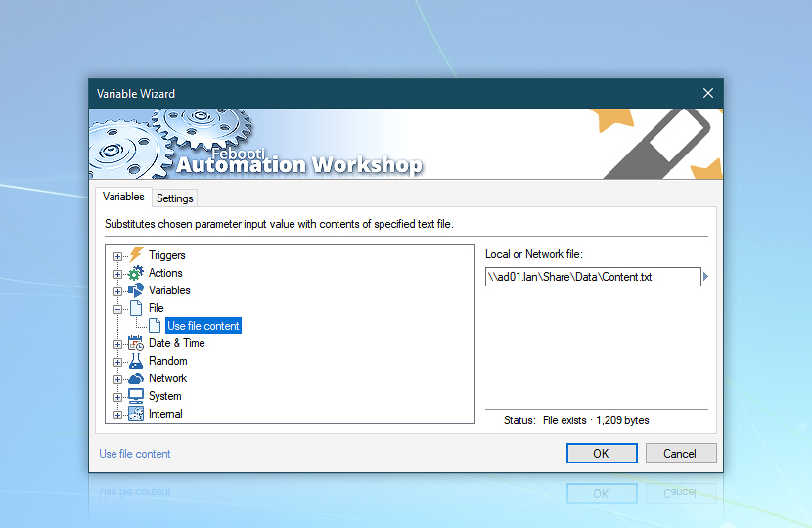Select the Network tree label
This screenshot has width=812, height=528.
(x=168, y=378)
